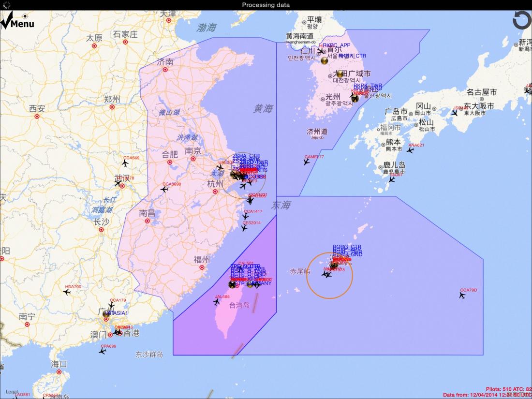
Task: Click the RKRR_CTR controller label
Action: click(x=353, y=56)
